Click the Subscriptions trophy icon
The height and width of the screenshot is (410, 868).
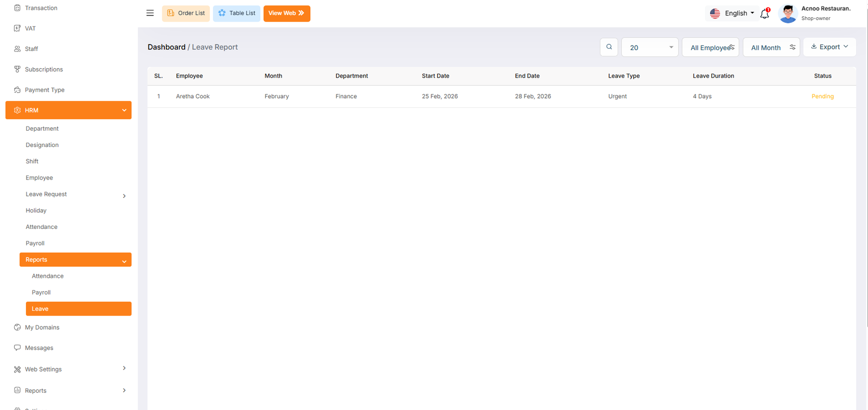tap(17, 69)
